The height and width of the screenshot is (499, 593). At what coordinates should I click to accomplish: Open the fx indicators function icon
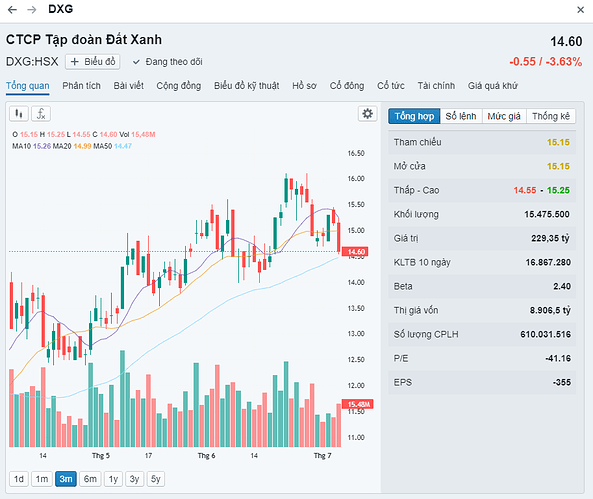coord(41,113)
